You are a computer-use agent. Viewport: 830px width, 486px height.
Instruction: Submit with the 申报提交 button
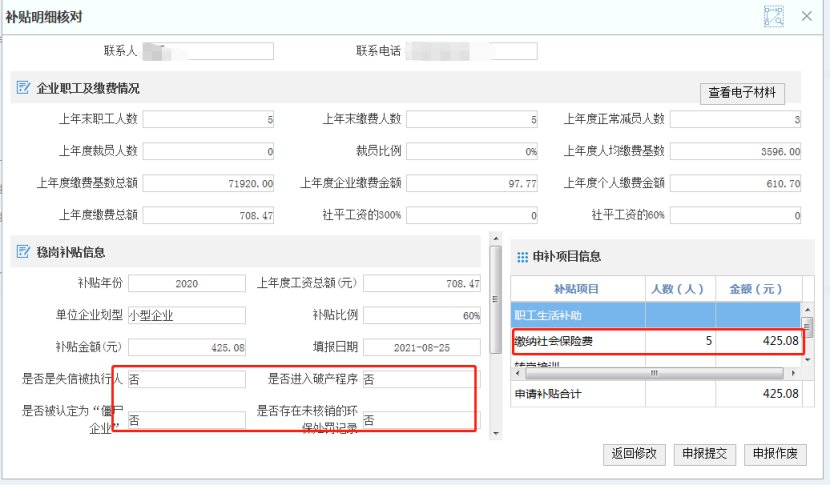[x=707, y=453]
